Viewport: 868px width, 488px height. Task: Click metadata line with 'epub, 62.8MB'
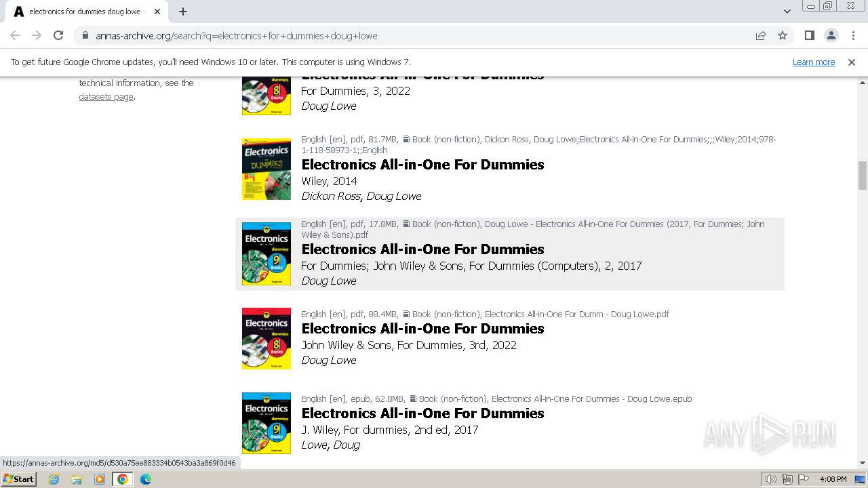(496, 399)
